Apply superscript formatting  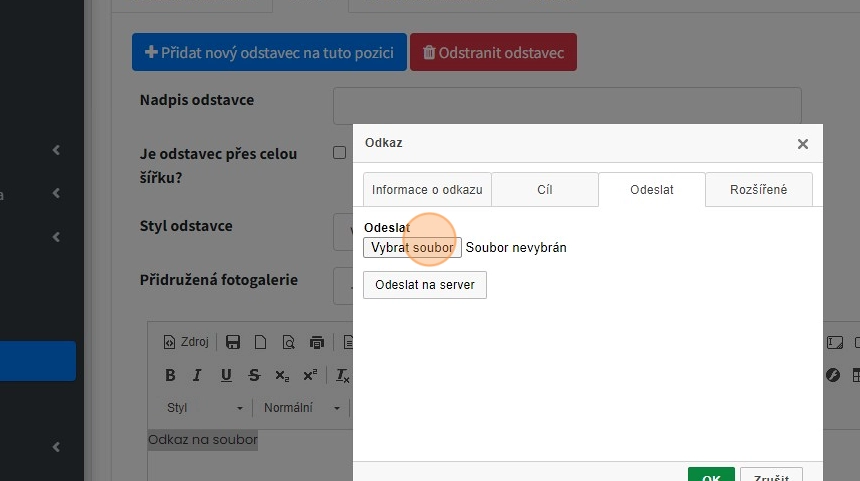point(310,376)
